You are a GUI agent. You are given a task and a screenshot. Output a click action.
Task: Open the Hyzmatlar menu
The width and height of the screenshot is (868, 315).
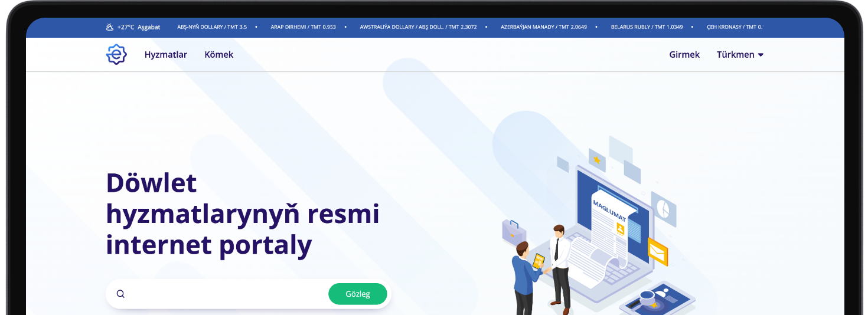pos(166,55)
